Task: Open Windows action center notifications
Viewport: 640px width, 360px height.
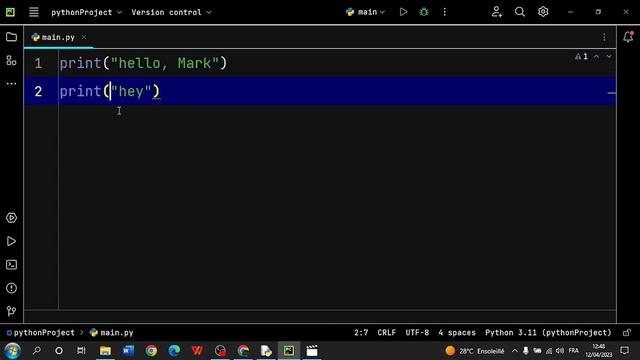Action: coord(624,351)
